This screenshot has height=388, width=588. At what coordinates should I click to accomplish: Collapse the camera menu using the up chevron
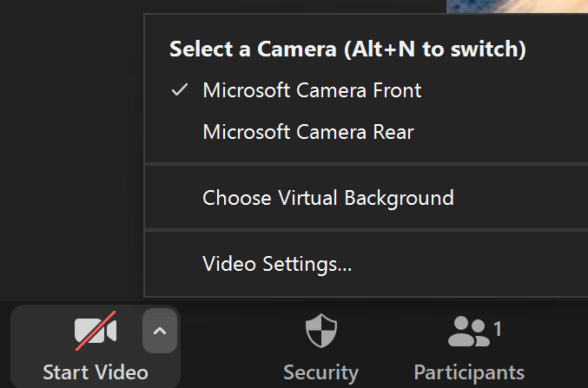(160, 331)
